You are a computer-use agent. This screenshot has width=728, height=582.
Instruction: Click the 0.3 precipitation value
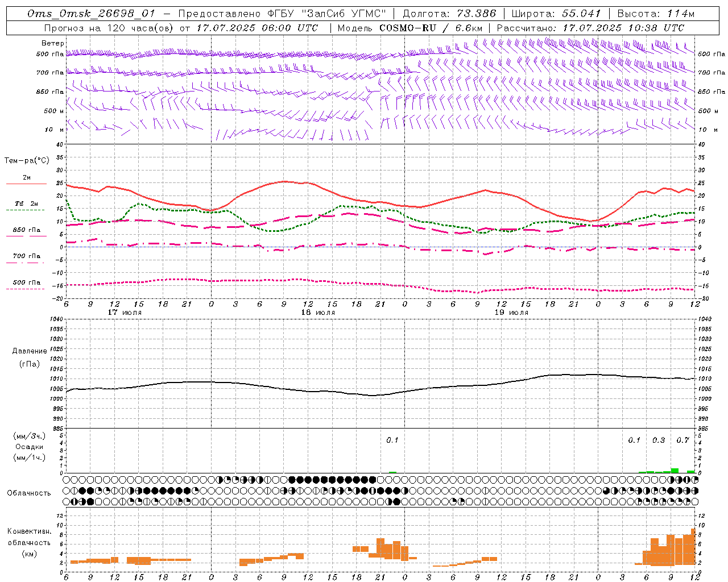click(659, 440)
